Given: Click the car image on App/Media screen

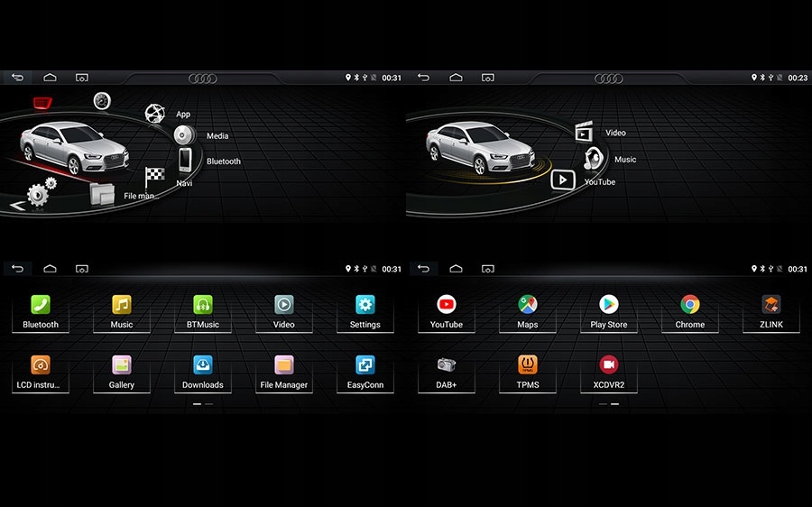Looking at the screenshot, I should tap(74, 147).
